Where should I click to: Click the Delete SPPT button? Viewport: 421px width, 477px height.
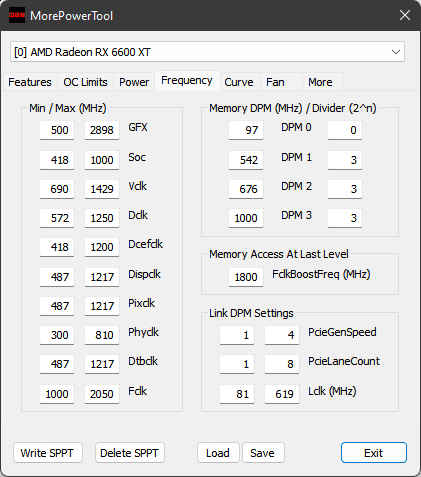(x=129, y=453)
